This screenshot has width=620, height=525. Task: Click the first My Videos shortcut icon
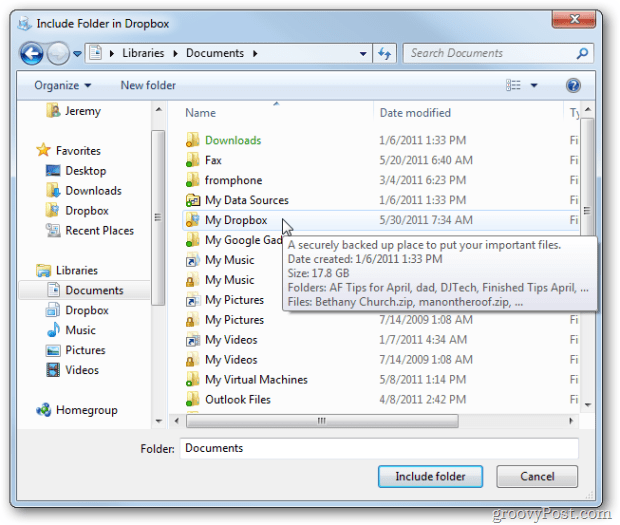[x=193, y=340]
